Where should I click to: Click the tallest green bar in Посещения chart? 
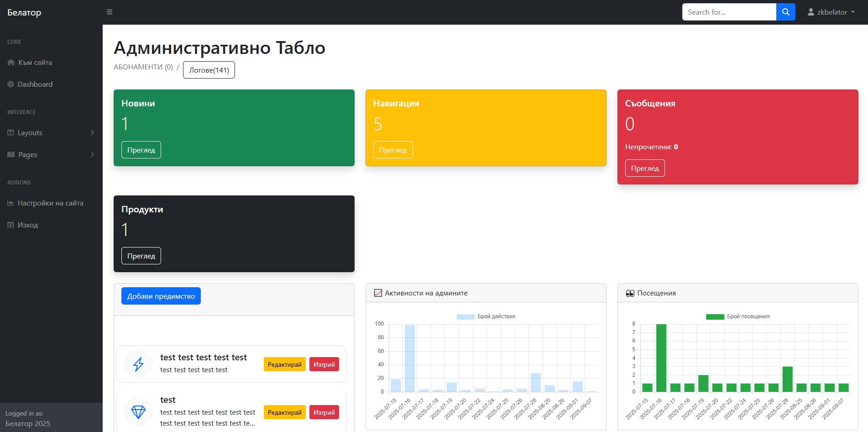click(661, 358)
